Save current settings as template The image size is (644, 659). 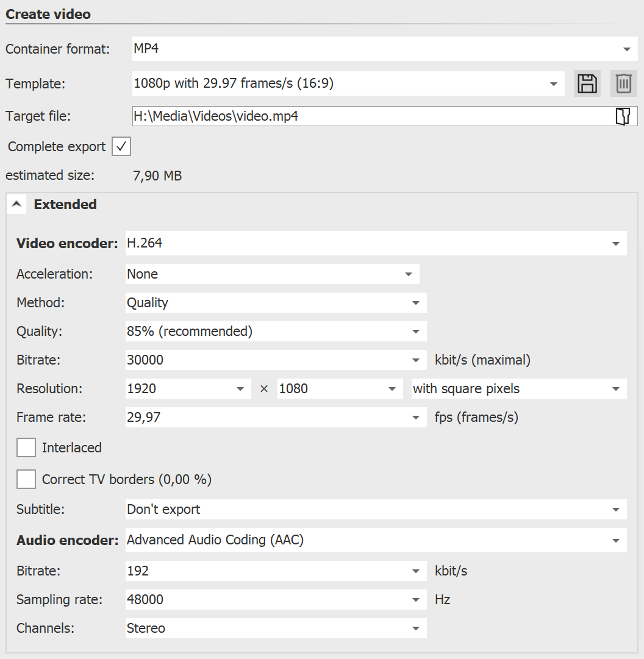(x=586, y=84)
